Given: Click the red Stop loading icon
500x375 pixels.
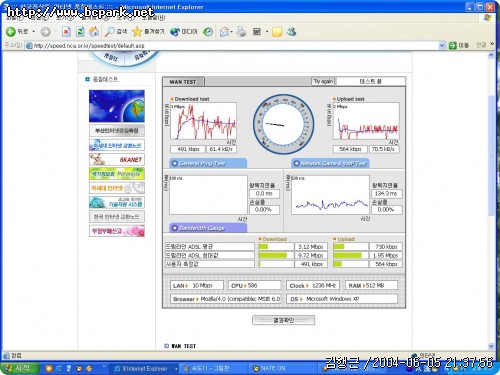Looking at the screenshot, I should click(x=66, y=32).
